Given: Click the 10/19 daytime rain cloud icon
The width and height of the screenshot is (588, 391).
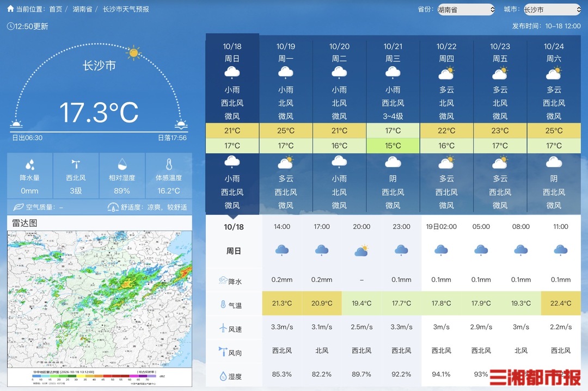Looking at the screenshot, I should (286, 72).
